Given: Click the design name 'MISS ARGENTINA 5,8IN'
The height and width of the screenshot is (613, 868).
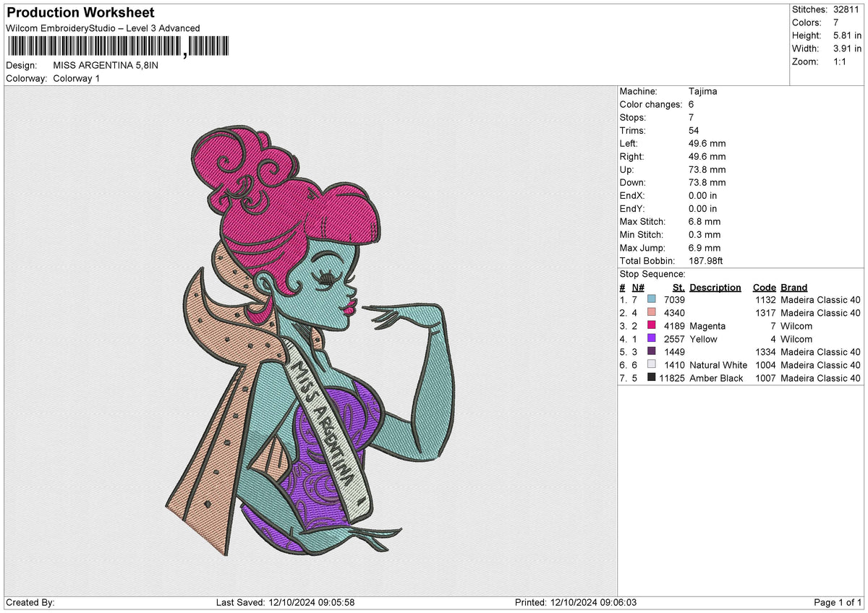Looking at the screenshot, I should point(106,65).
